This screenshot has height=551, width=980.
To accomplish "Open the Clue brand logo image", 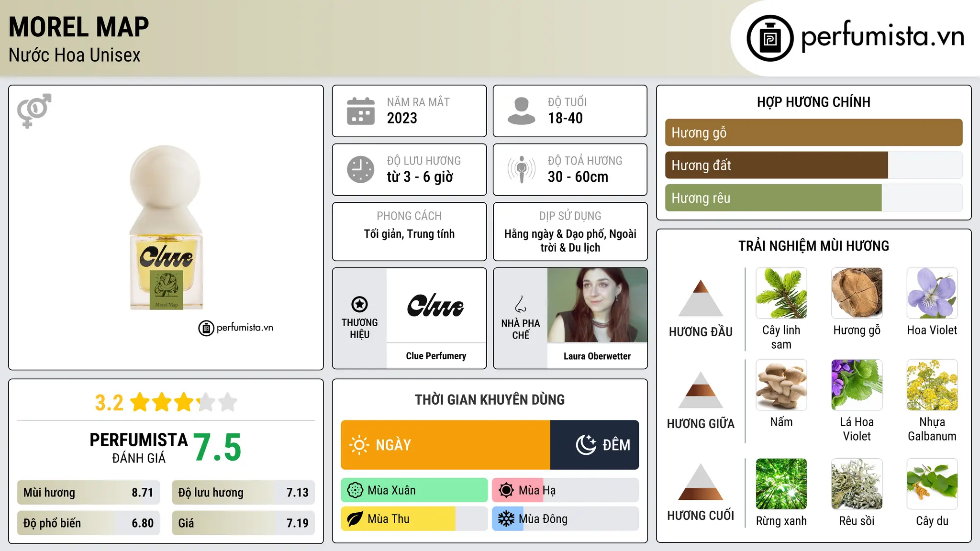I will (436, 305).
